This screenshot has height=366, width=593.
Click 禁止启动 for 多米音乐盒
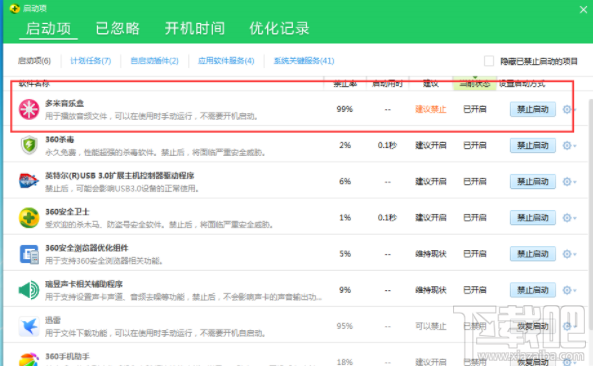532,109
